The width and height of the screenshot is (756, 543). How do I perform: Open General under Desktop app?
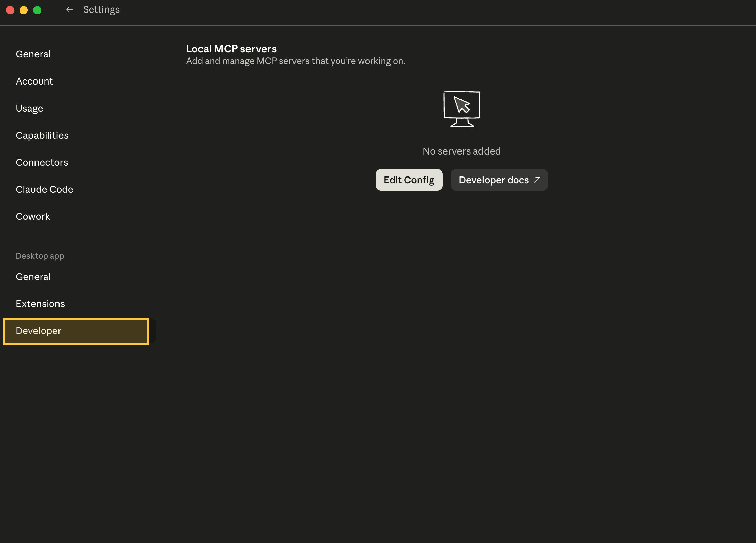coord(33,277)
